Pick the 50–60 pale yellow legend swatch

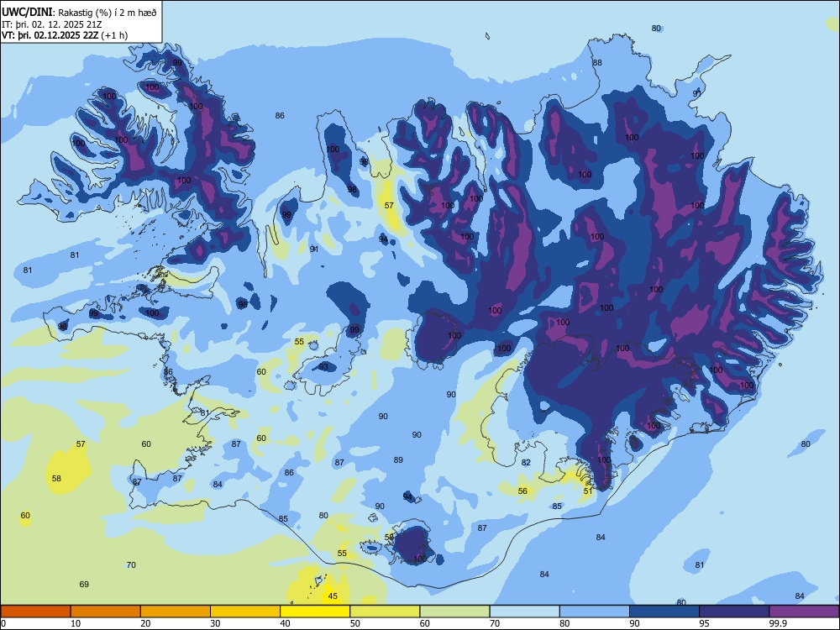click(x=385, y=612)
